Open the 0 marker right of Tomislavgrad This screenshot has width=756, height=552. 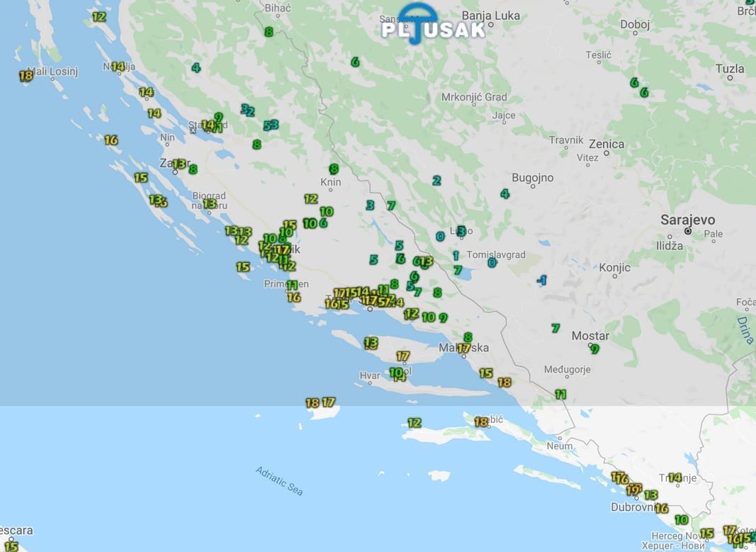tap(492, 263)
